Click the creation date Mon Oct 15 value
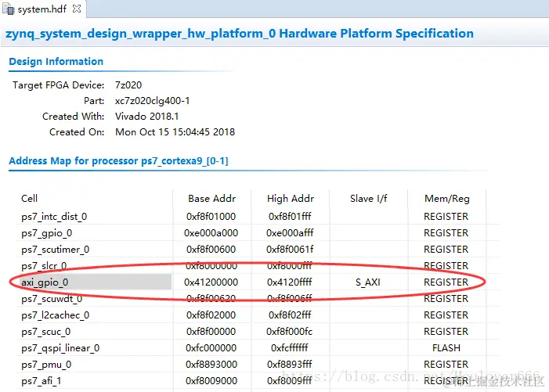The width and height of the screenshot is (549, 392). coord(175,131)
